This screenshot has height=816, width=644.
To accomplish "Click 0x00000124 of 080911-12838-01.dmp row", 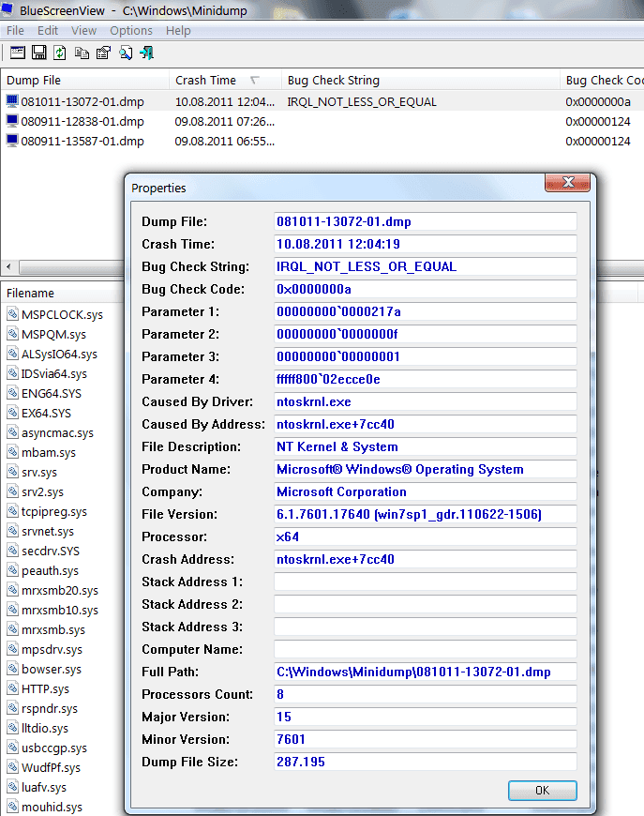I will pos(598,121).
